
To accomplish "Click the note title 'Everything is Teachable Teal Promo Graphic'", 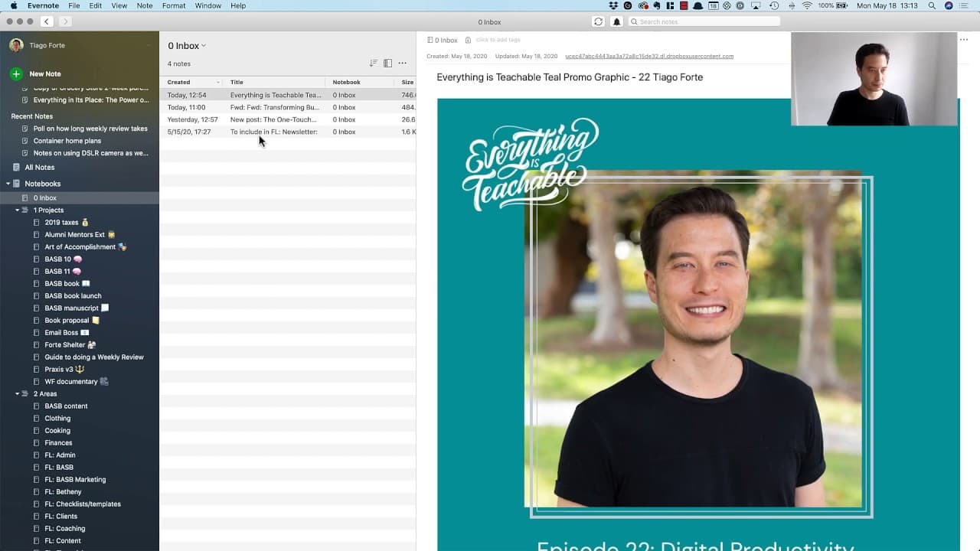I will (x=570, y=77).
